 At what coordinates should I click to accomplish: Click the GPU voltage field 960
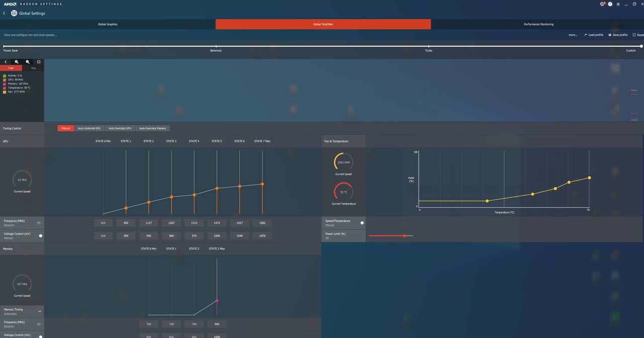(x=171, y=236)
